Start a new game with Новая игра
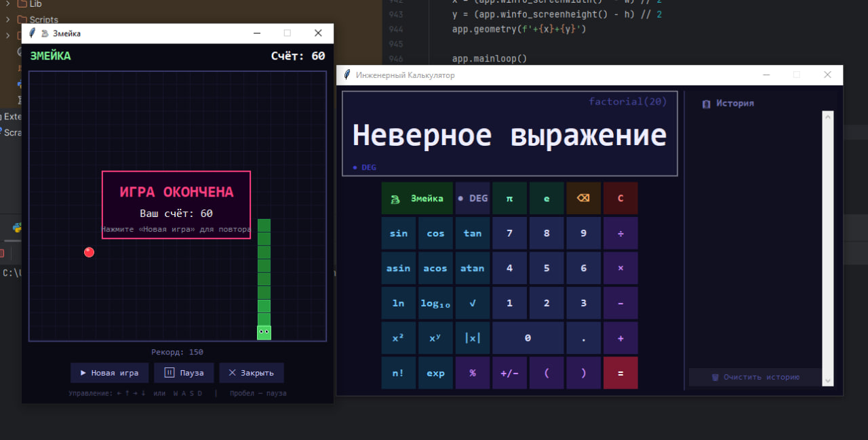The width and height of the screenshot is (868, 440). (x=109, y=372)
